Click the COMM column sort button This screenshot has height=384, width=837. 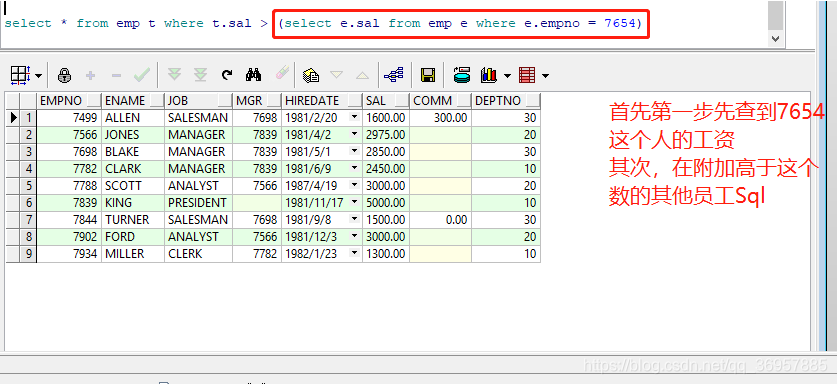(463, 100)
